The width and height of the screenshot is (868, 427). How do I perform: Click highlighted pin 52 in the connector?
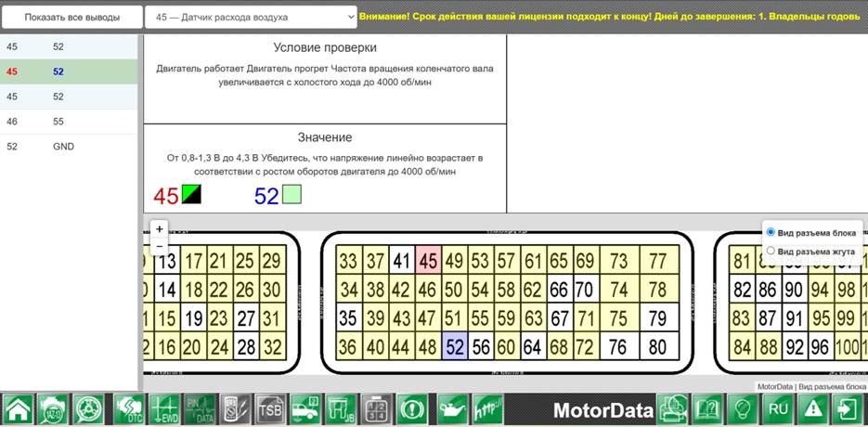(x=455, y=346)
